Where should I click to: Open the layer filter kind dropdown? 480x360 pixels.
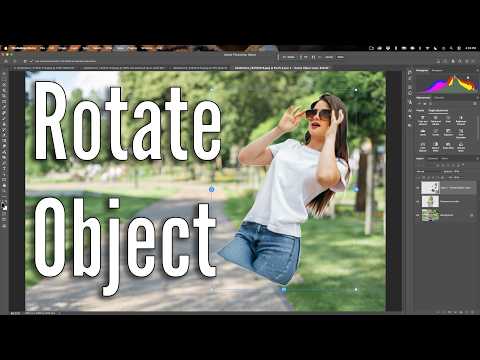(425, 165)
